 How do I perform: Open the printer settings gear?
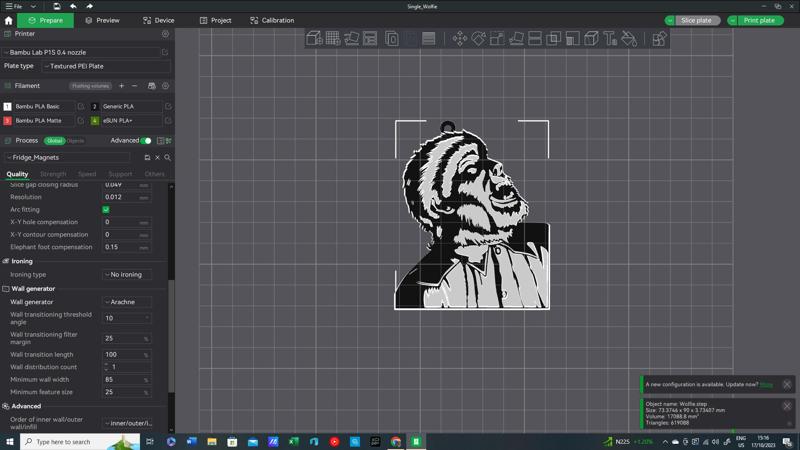tap(165, 34)
